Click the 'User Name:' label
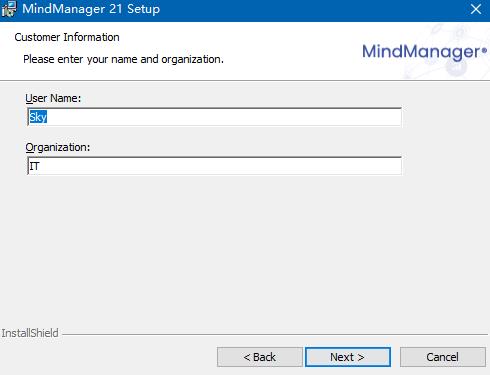This screenshot has width=490, height=375. click(x=53, y=98)
